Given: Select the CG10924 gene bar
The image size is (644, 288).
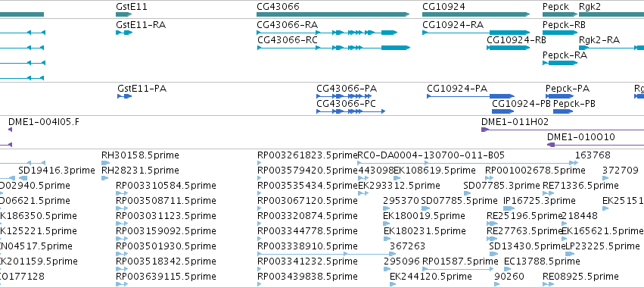Looking at the screenshot, I should tap(477, 14).
